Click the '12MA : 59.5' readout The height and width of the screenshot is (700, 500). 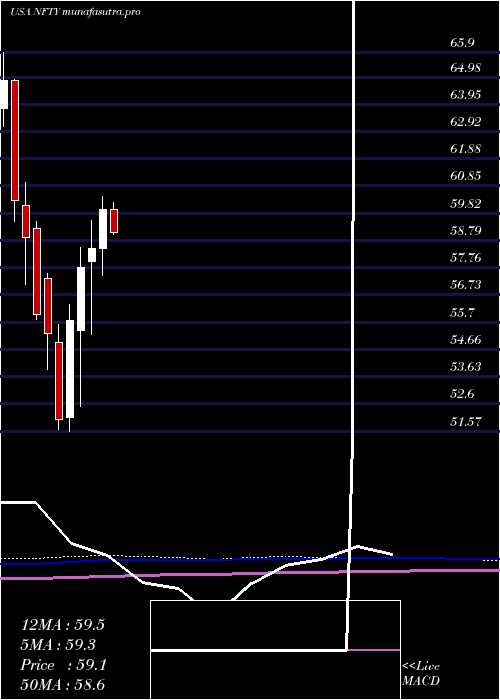pyautogui.click(x=63, y=625)
